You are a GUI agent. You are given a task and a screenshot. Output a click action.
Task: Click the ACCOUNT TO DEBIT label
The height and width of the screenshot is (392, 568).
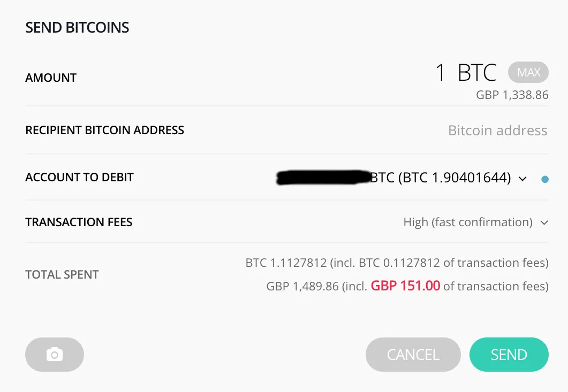(x=79, y=178)
